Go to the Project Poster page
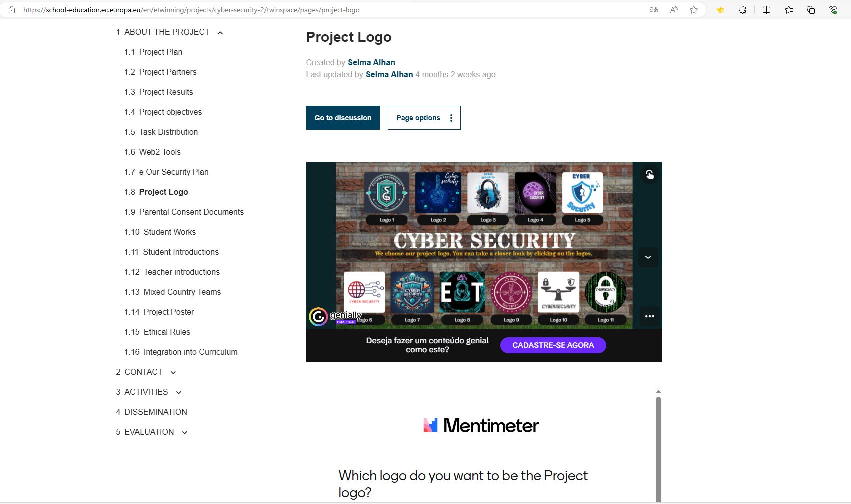Image resolution: width=851 pixels, height=504 pixels. click(x=168, y=312)
